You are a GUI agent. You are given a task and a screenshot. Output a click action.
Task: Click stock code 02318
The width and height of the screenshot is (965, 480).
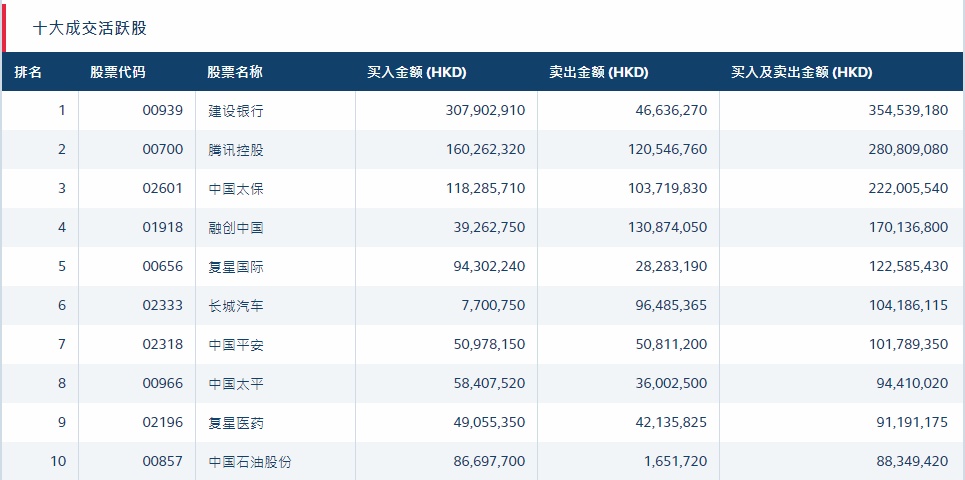point(163,345)
